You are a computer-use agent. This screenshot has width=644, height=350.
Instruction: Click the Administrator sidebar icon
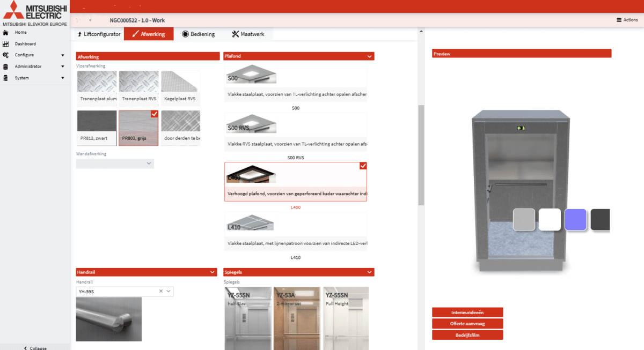6,66
